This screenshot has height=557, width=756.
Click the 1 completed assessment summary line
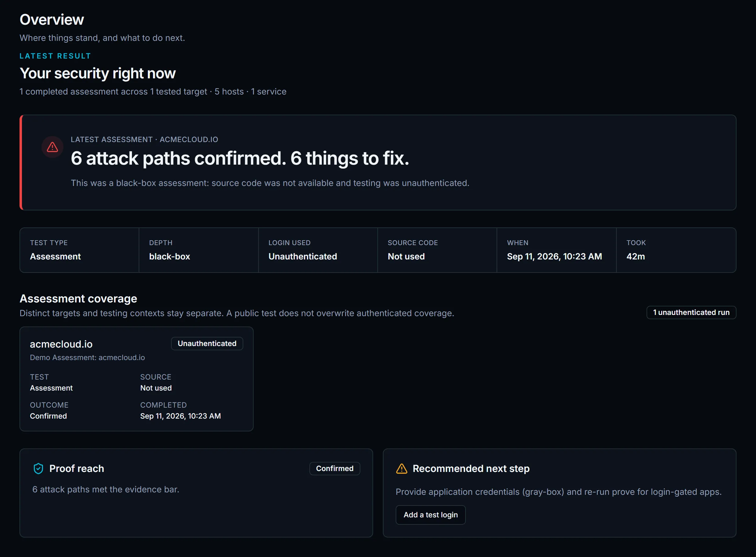coord(153,91)
